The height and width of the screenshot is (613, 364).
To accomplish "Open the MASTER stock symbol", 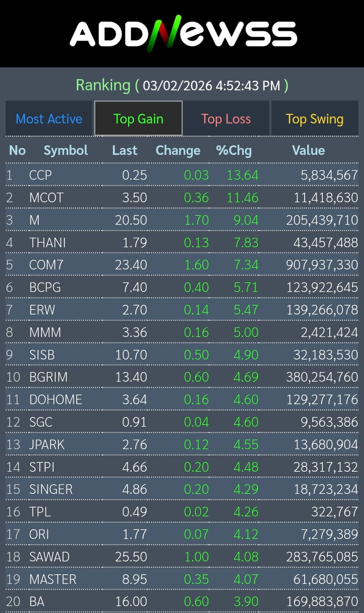I will pyautogui.click(x=53, y=579).
